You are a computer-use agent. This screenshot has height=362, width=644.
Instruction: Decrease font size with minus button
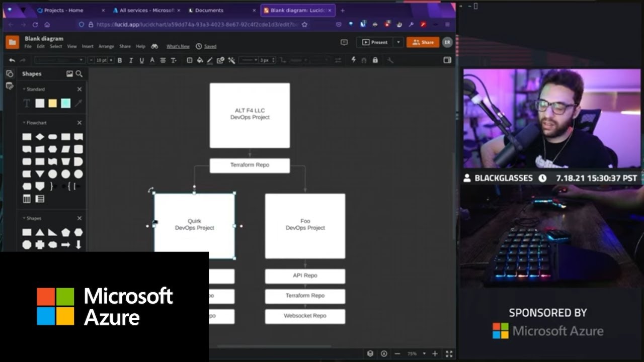point(91,60)
